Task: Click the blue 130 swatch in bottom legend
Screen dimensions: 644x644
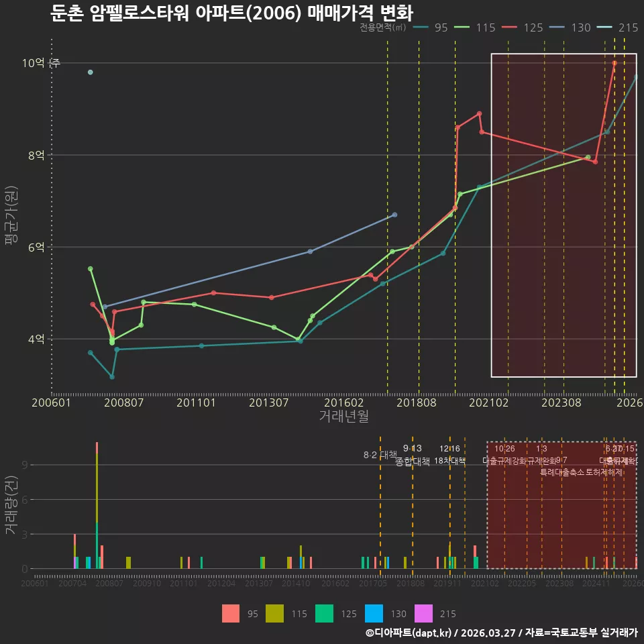Action: (x=374, y=614)
